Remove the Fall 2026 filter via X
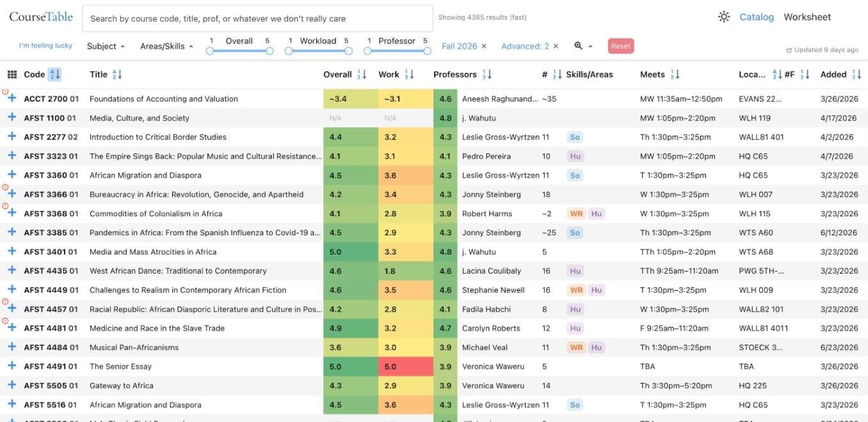Screen dimensions: 868x422 coord(484,46)
